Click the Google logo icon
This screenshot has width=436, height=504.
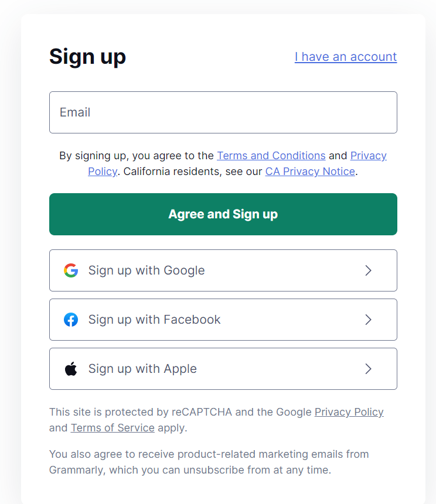pos(71,270)
